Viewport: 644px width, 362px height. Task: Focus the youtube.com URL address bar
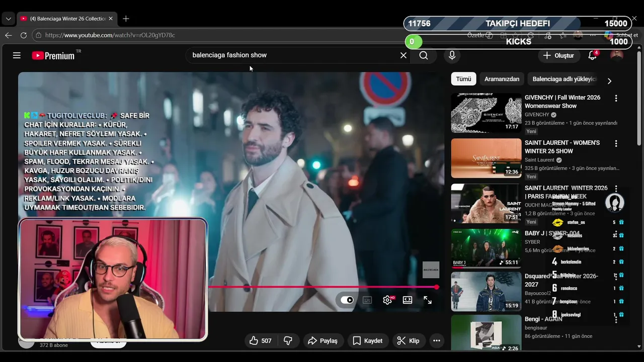(x=110, y=35)
